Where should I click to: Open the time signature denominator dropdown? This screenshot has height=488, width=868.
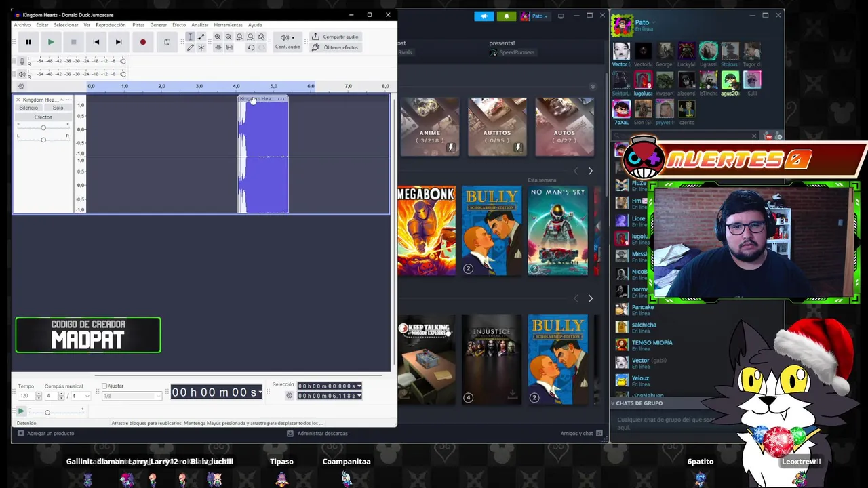80,396
